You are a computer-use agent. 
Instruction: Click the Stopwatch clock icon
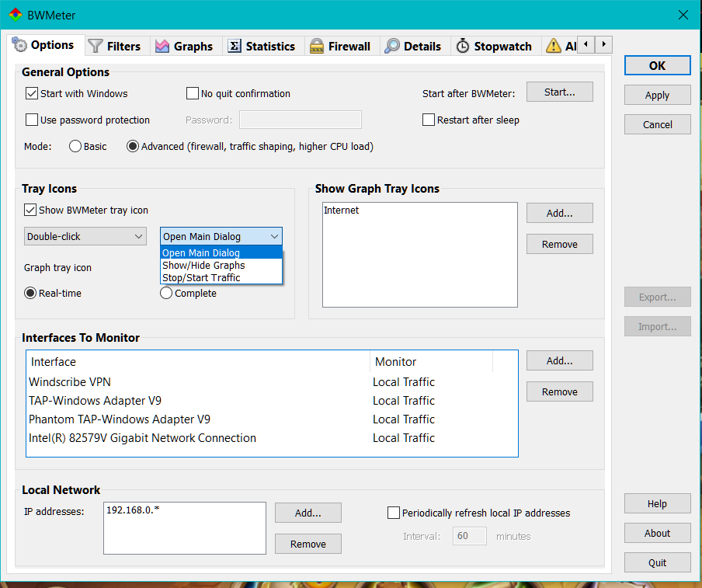(463, 46)
